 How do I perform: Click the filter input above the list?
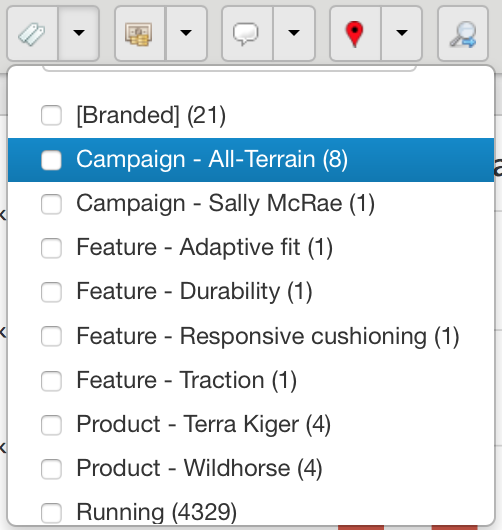230,69
